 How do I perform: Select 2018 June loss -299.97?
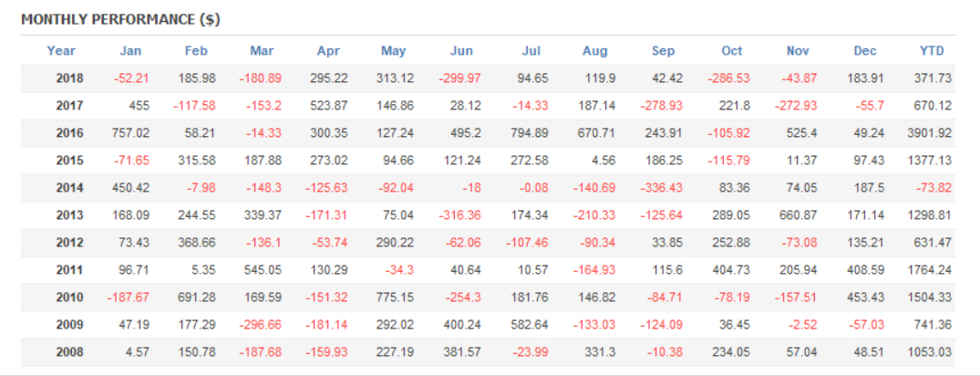[461, 78]
